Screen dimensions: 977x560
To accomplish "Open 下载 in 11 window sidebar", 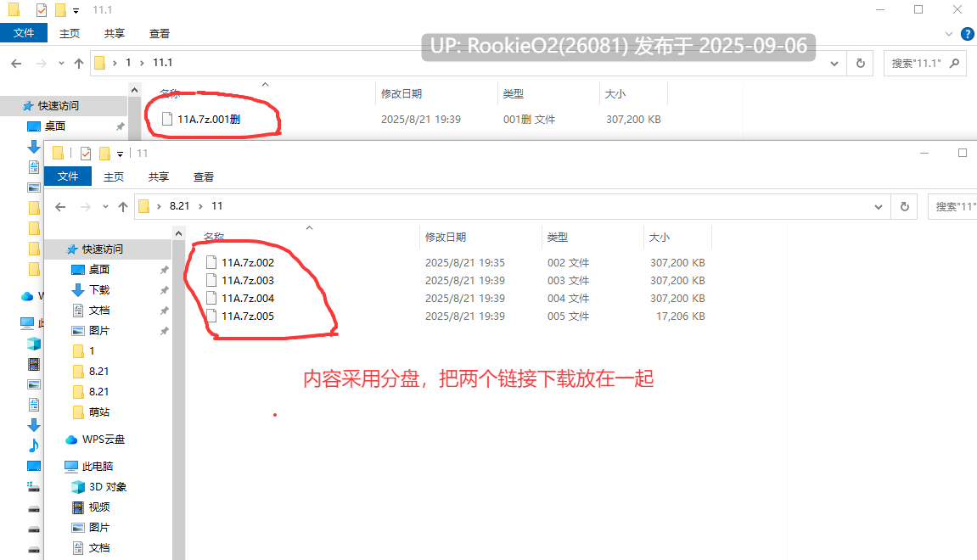I will (99, 290).
